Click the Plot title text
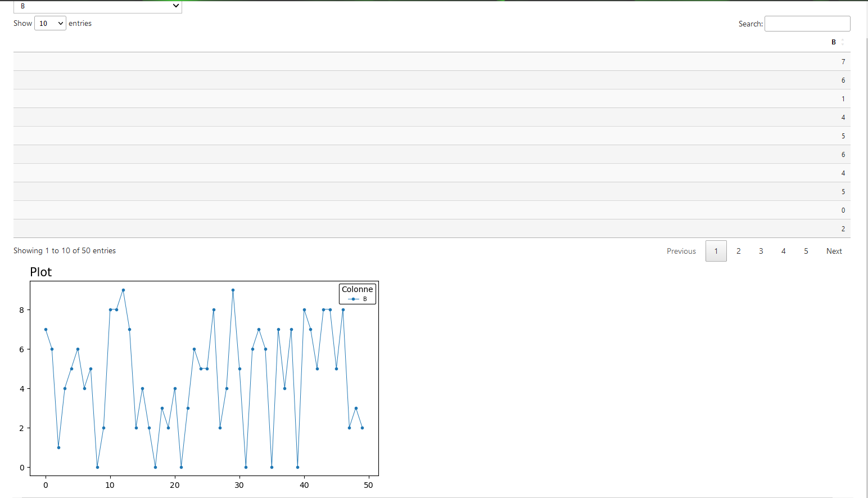This screenshot has height=498, width=868. click(41, 272)
